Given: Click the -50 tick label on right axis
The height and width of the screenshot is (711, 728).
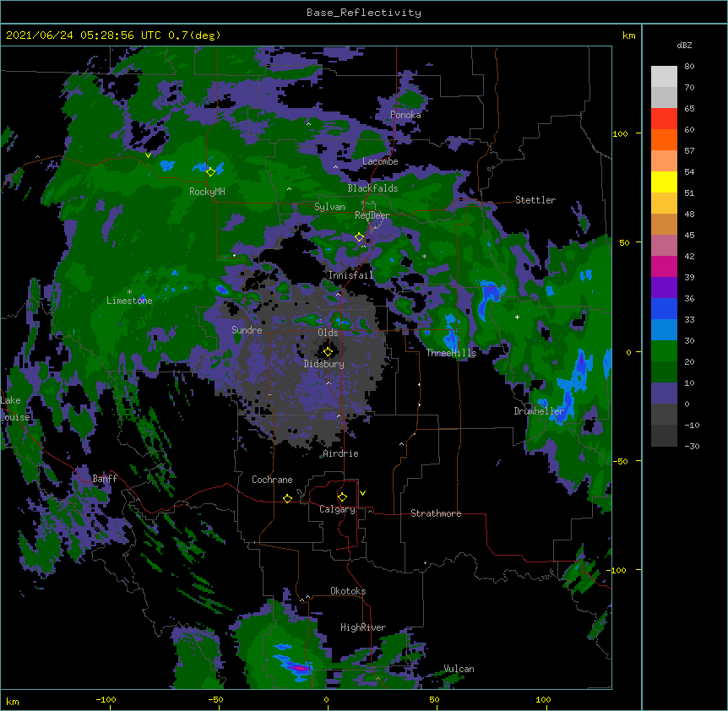Looking at the screenshot, I should click(619, 461).
